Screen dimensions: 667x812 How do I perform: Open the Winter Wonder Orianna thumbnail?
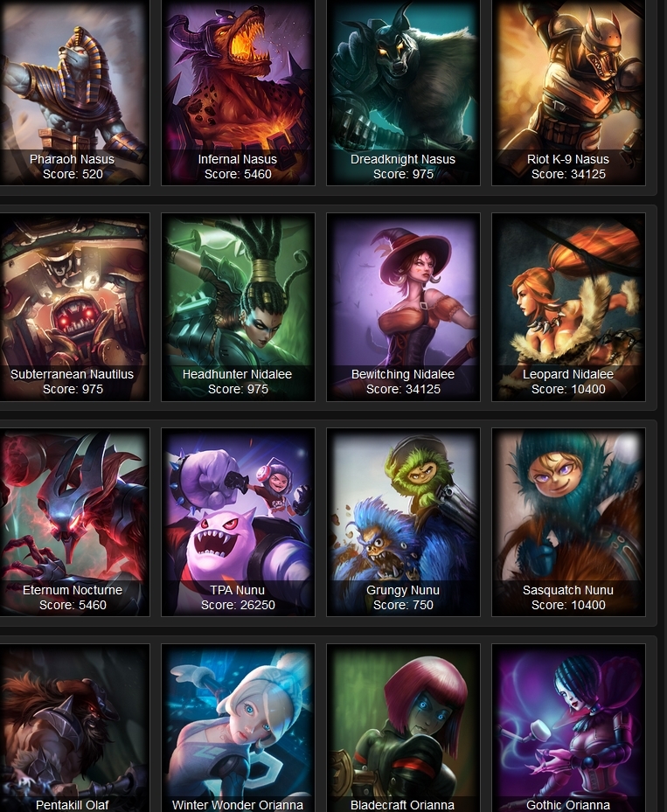click(238, 727)
